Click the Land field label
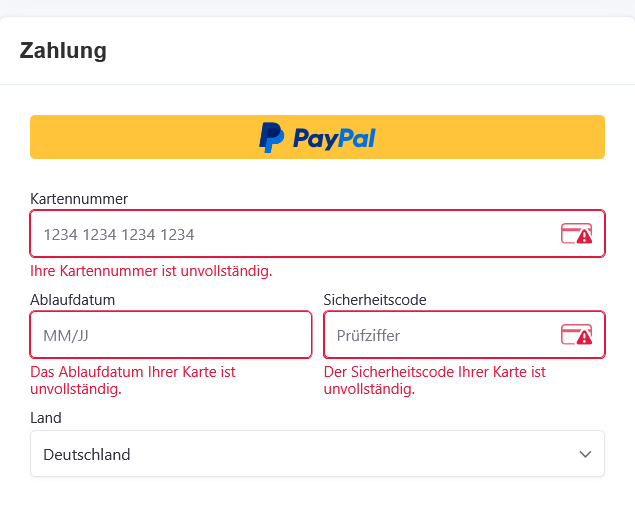Image resolution: width=635 pixels, height=507 pixels. tap(46, 418)
